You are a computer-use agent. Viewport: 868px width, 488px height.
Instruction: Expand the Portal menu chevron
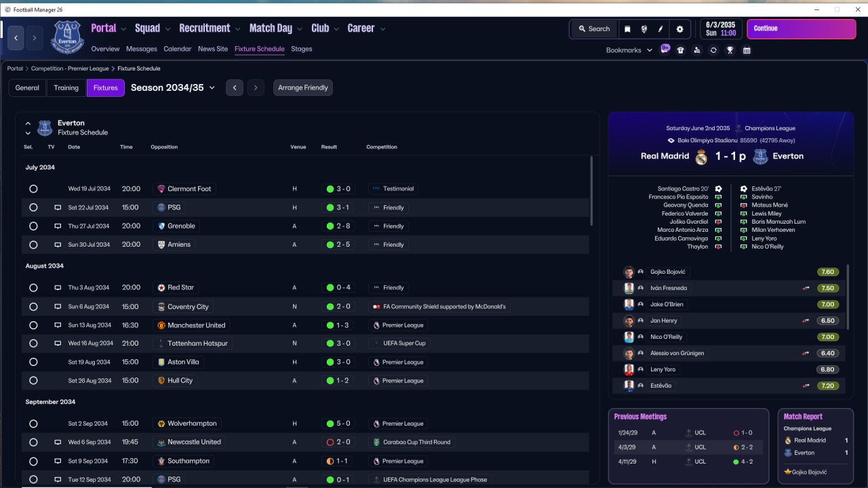[x=123, y=29]
